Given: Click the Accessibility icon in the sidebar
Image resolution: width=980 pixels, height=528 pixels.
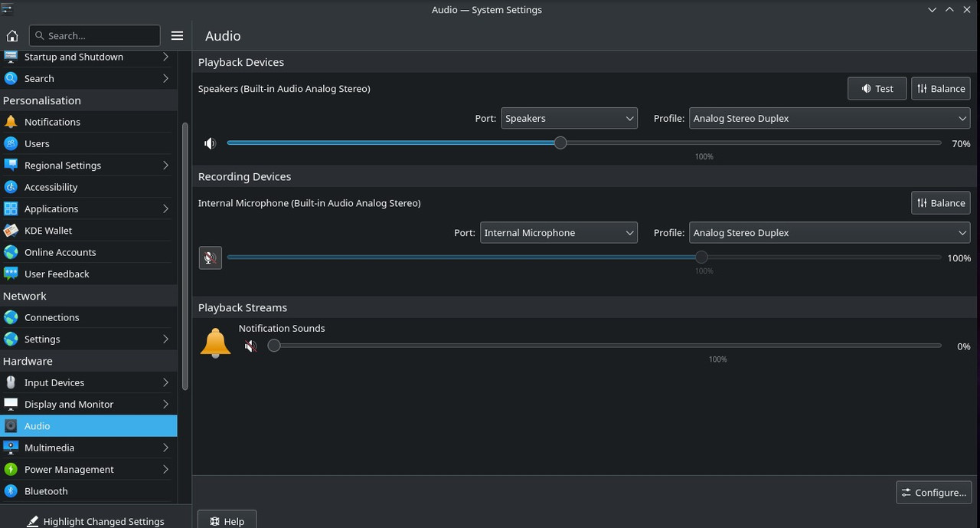Looking at the screenshot, I should coord(11,187).
